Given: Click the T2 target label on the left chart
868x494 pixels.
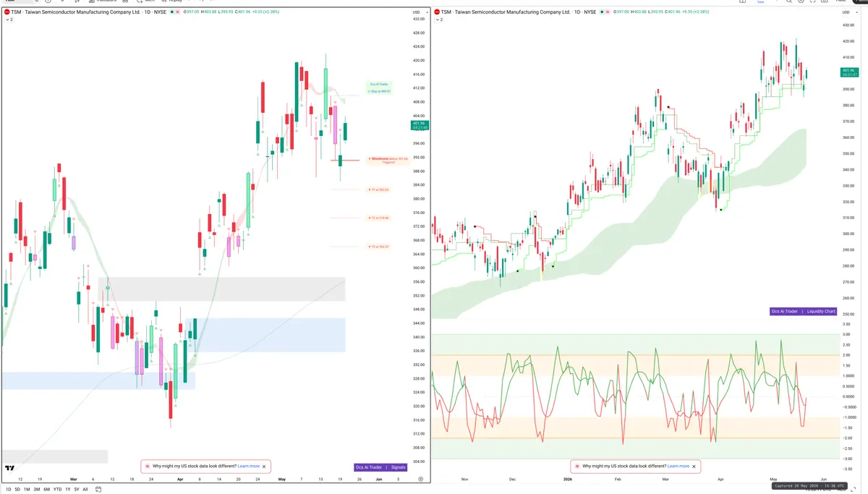Looking at the screenshot, I should point(380,218).
